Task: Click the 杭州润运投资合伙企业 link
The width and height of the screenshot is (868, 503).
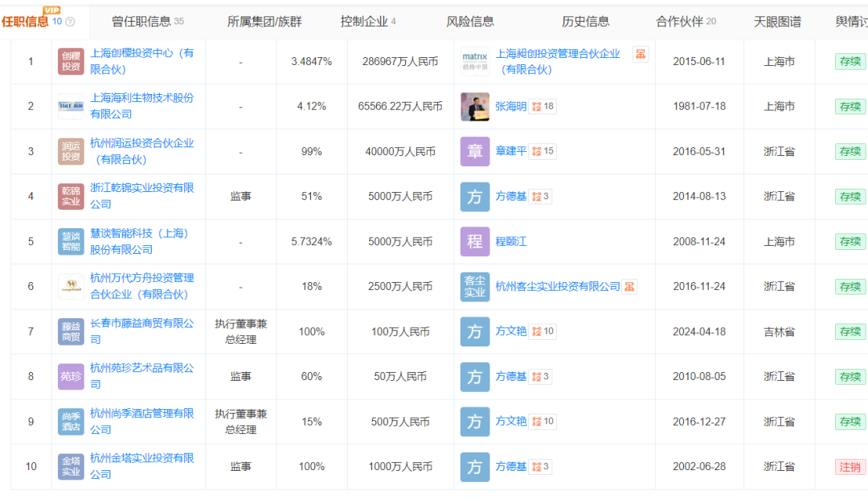Action: (142, 152)
